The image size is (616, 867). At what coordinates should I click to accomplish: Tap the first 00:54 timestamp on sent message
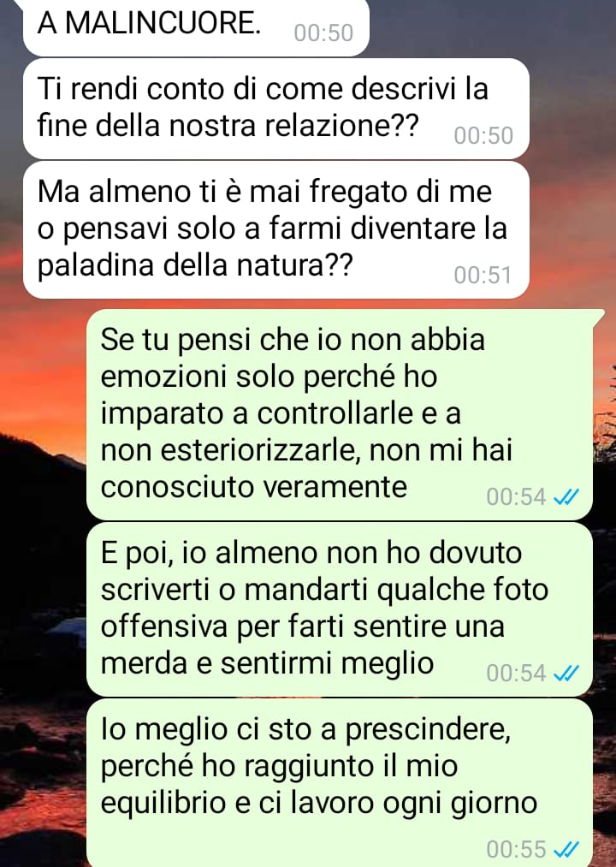point(516,496)
